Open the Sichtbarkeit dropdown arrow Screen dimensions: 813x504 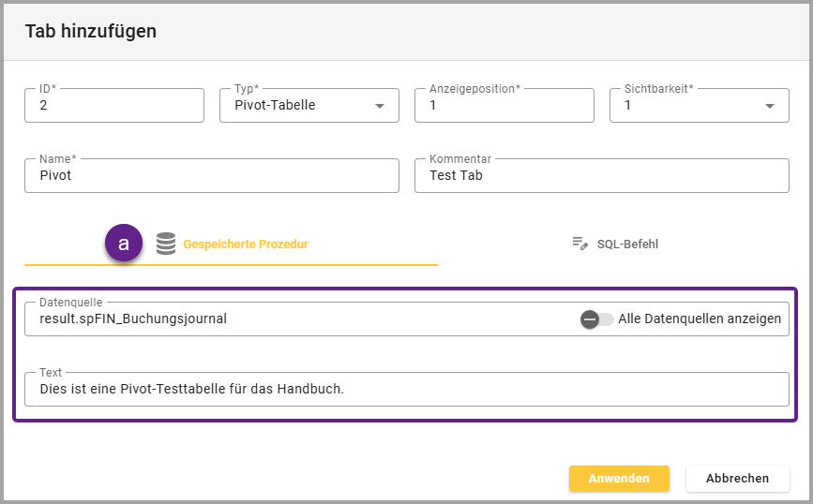(770, 106)
